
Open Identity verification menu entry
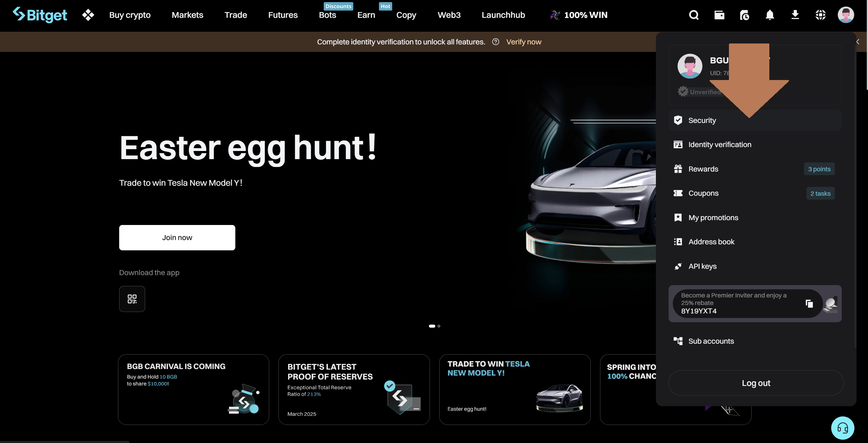pyautogui.click(x=755, y=144)
